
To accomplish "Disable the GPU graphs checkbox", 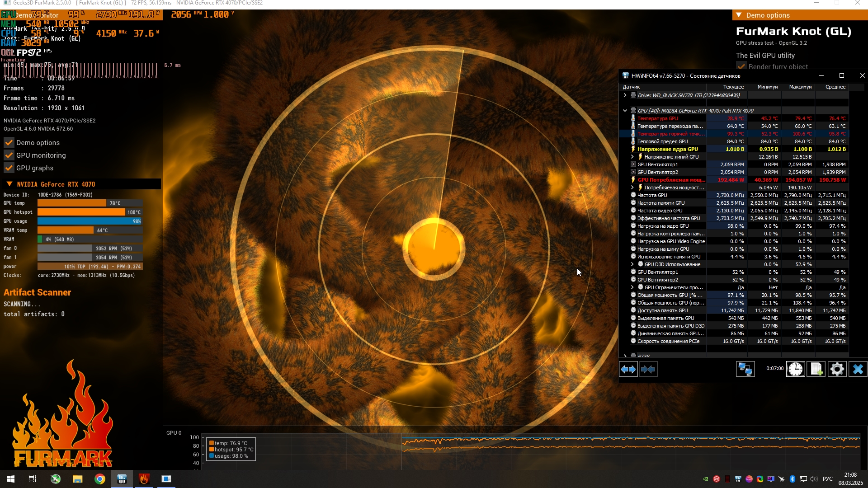I will (9, 168).
